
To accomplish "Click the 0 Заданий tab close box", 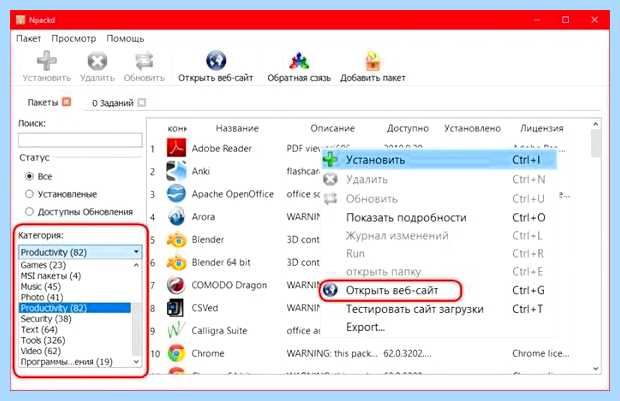I will point(142,103).
